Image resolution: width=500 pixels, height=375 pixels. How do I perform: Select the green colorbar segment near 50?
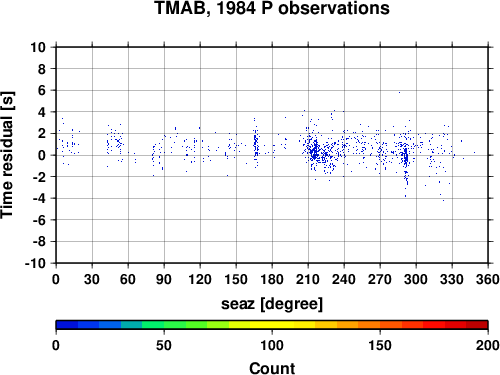[164, 325]
